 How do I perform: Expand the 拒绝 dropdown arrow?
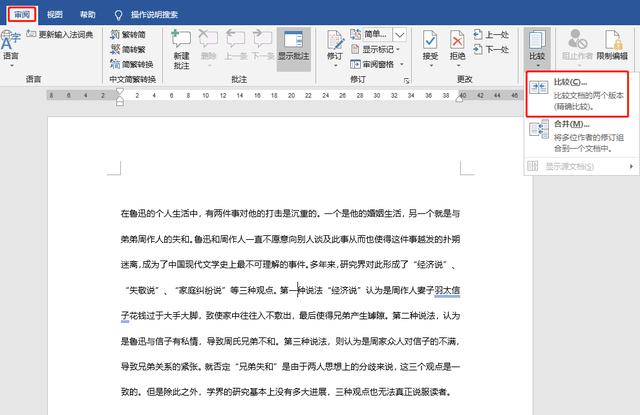[458, 65]
